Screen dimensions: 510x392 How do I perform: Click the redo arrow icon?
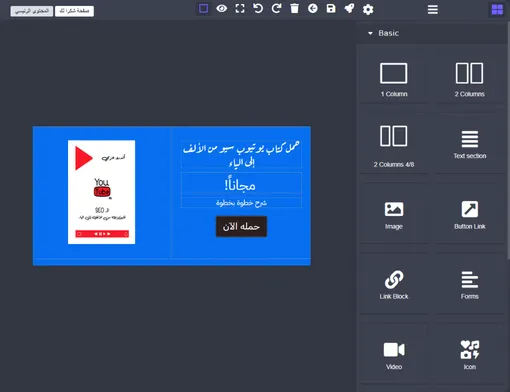click(x=276, y=9)
